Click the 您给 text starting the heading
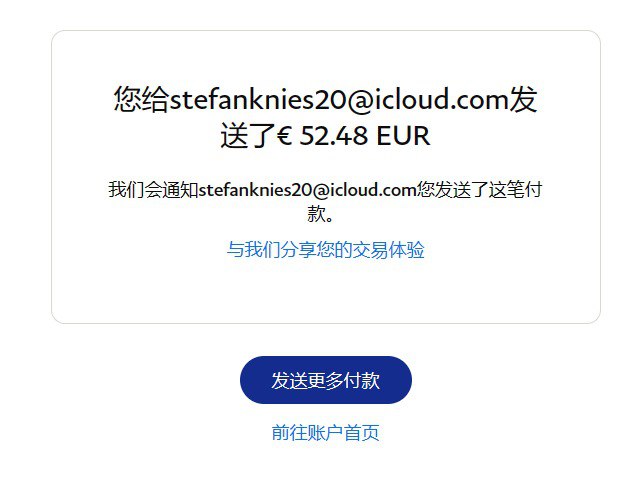Screen dimensions: 627x500 coord(142,99)
